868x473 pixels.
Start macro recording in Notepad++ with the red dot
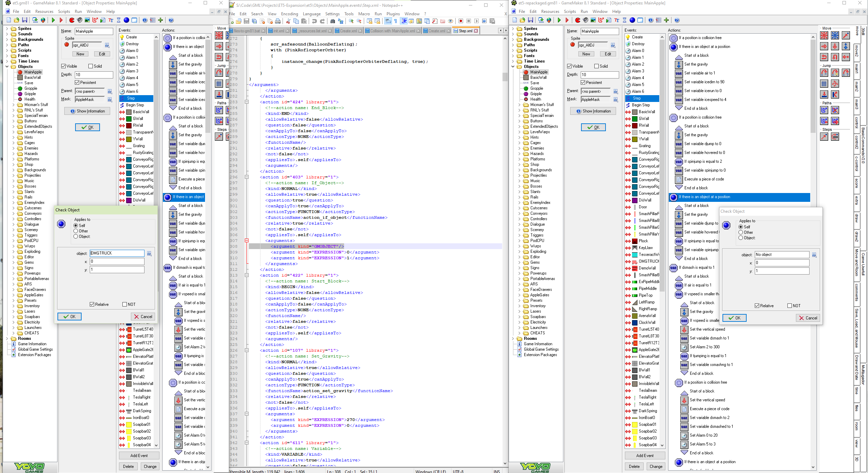click(x=461, y=21)
